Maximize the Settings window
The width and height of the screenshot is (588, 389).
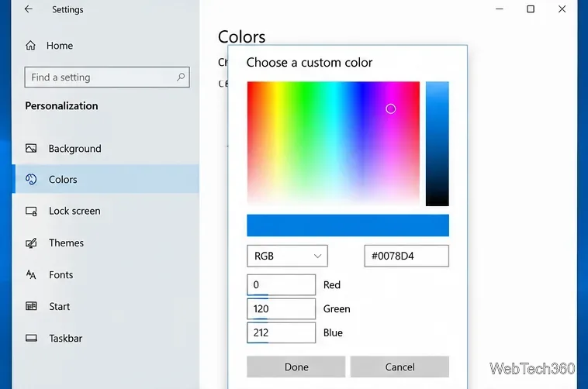pyautogui.click(x=531, y=9)
